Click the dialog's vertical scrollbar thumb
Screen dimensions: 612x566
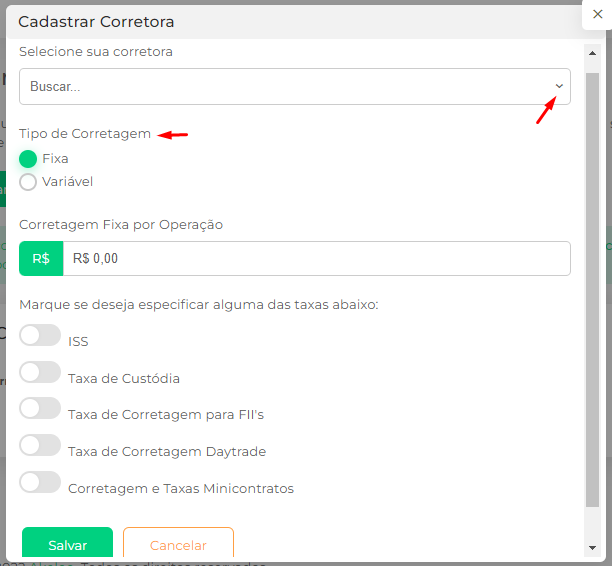point(592,290)
